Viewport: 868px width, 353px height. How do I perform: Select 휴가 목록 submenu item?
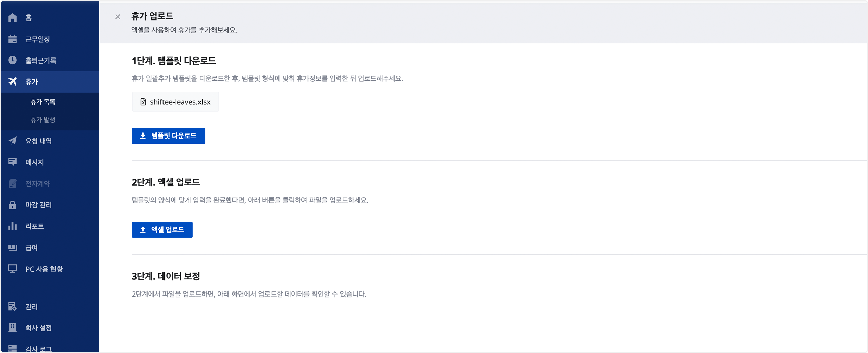(43, 102)
